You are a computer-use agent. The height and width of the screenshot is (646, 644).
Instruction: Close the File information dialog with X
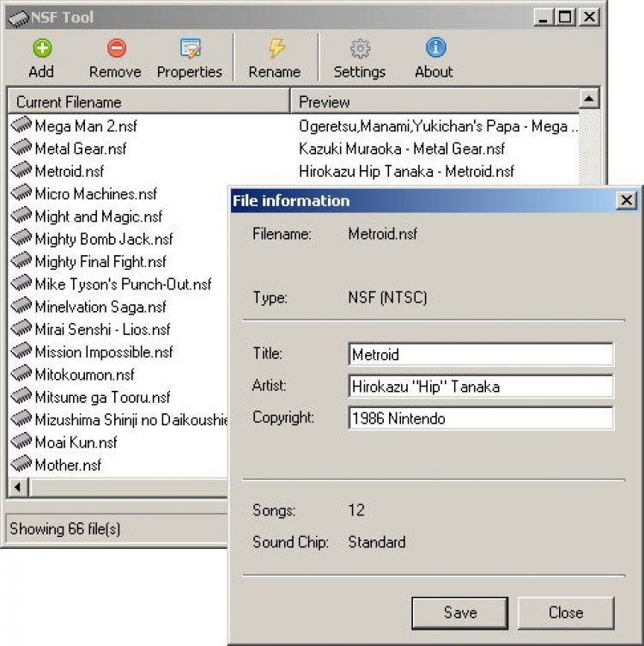tap(626, 201)
